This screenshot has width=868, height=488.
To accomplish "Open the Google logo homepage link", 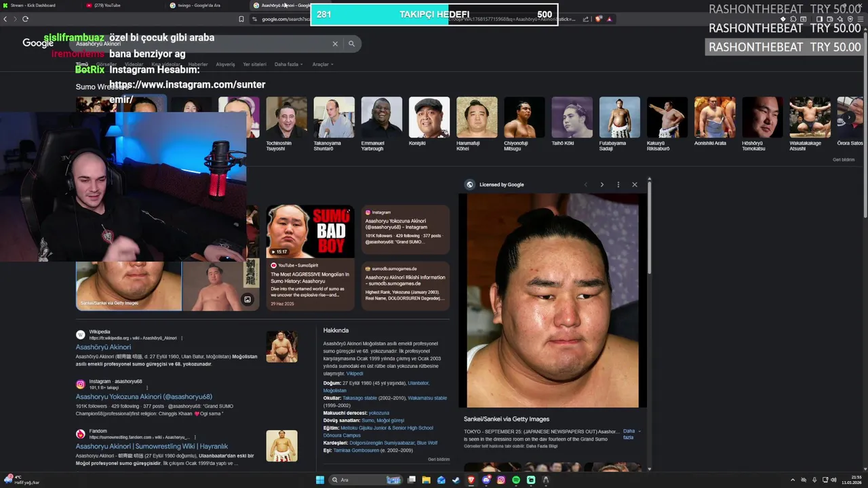I will (x=37, y=43).
